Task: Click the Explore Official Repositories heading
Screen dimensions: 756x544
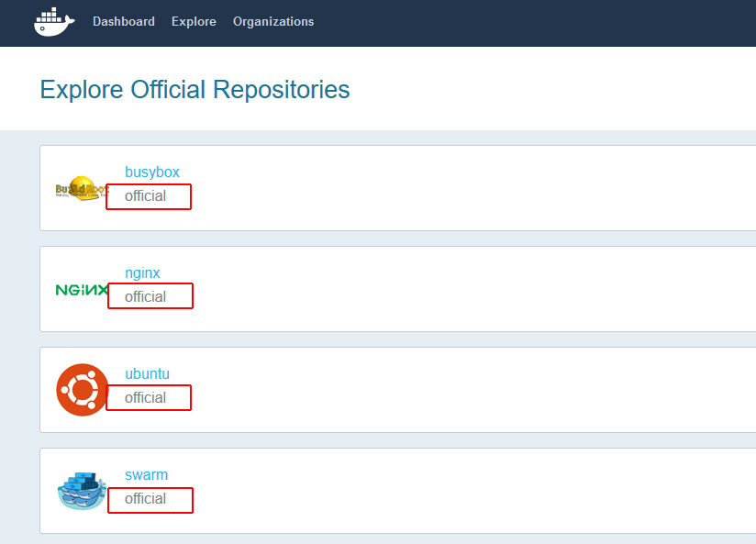Action: coord(195,89)
